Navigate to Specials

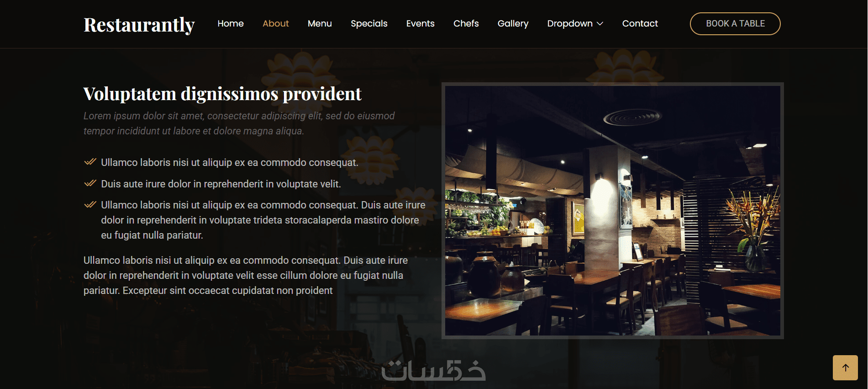point(369,23)
